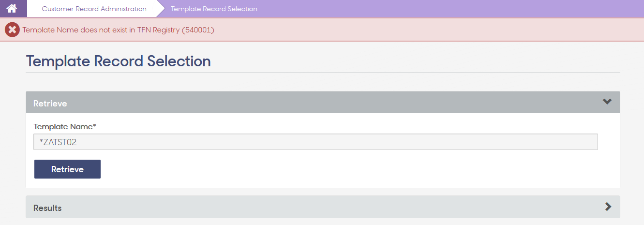
Task: Focus the Template Name input field
Action: [x=316, y=142]
